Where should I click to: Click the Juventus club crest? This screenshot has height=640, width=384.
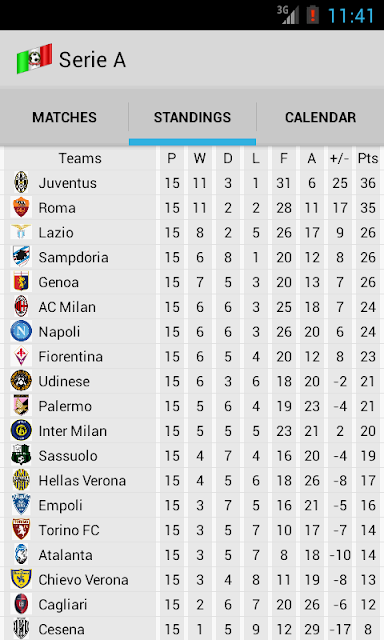click(x=21, y=182)
